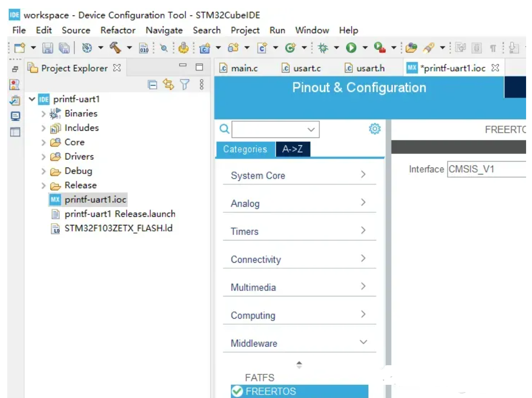
Task: Click the Save toolbar icon
Action: [47, 48]
